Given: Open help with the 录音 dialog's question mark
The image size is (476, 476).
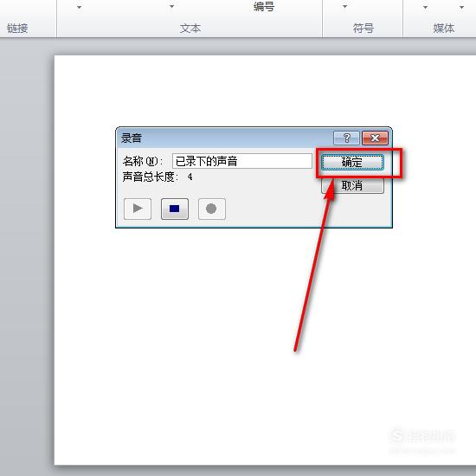Looking at the screenshot, I should point(346,138).
